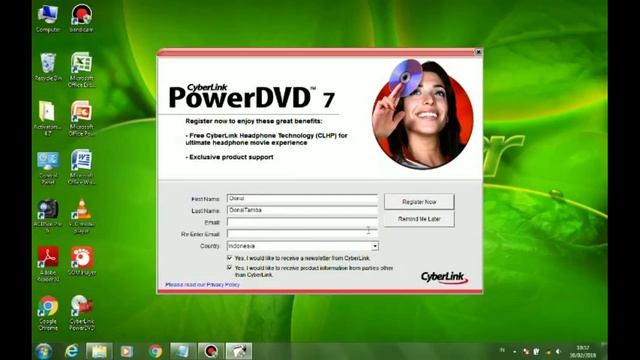Open the Adobe Reader desktop shortcut
The image size is (640, 360).
point(48,264)
